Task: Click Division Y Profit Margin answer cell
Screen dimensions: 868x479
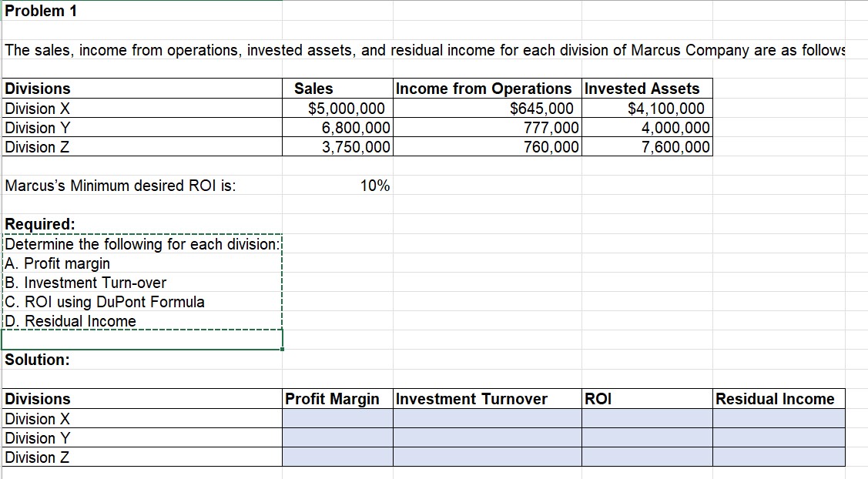Action: tap(337, 437)
